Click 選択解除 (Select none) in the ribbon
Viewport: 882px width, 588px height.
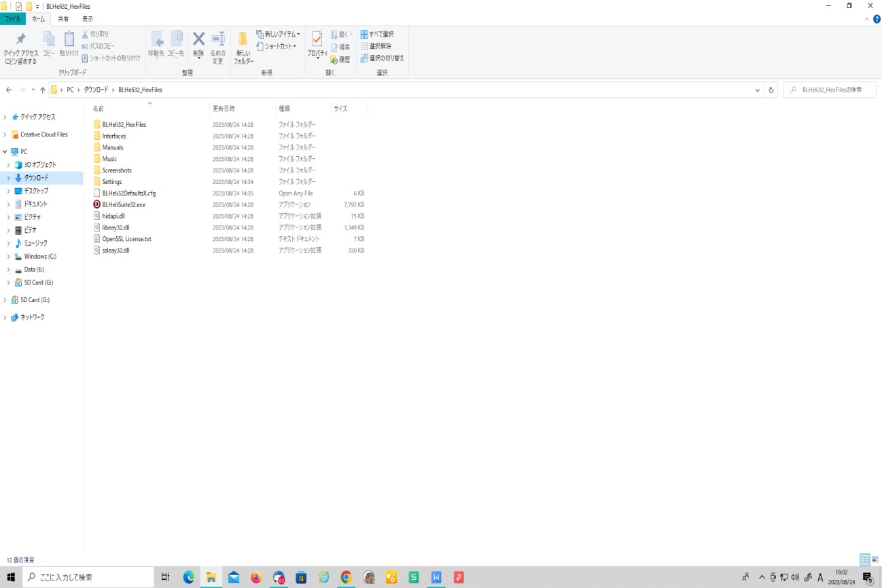coord(376,46)
